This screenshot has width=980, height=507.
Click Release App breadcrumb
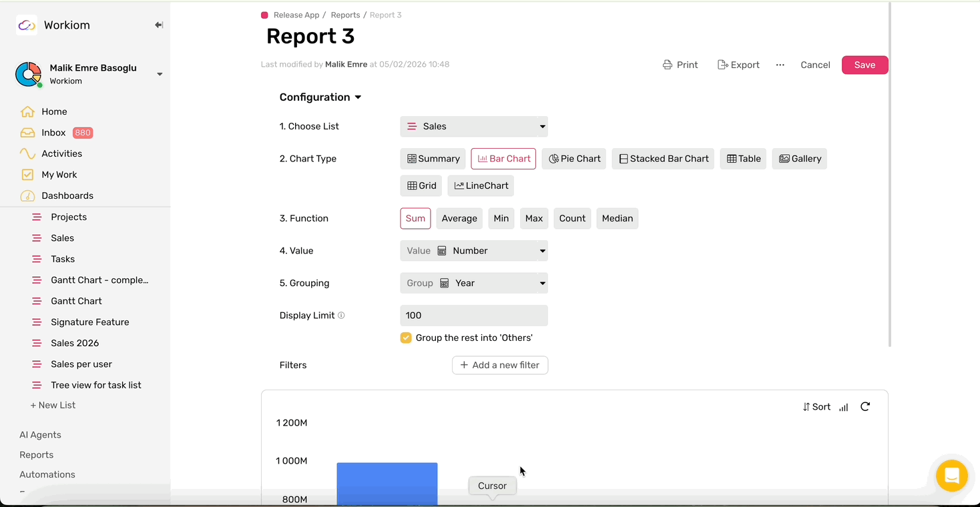(296, 15)
